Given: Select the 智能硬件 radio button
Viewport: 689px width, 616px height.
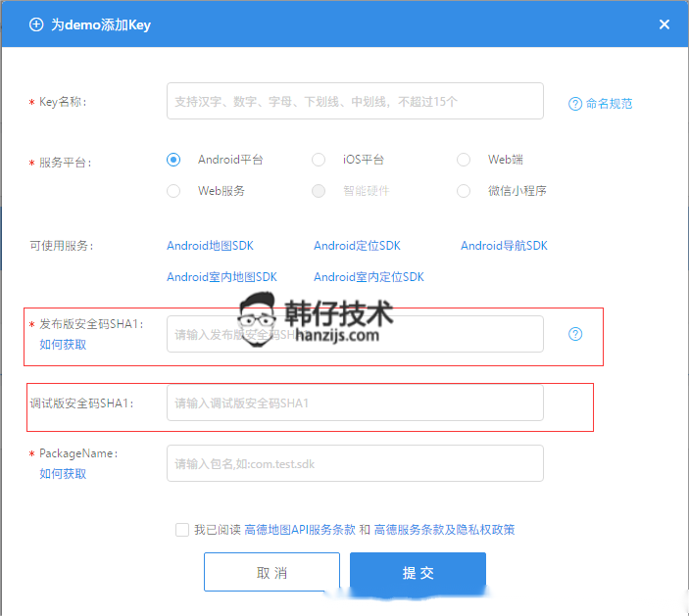Looking at the screenshot, I should pyautogui.click(x=319, y=191).
